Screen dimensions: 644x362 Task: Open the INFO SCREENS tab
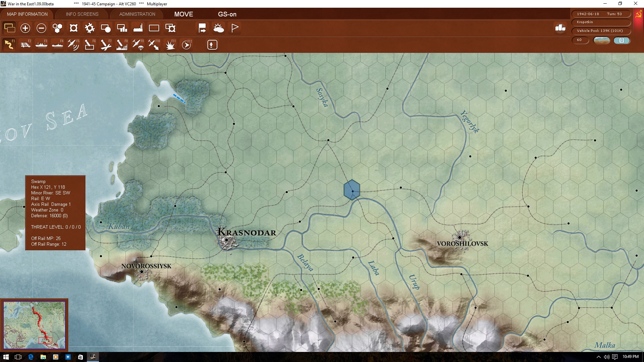[82, 14]
